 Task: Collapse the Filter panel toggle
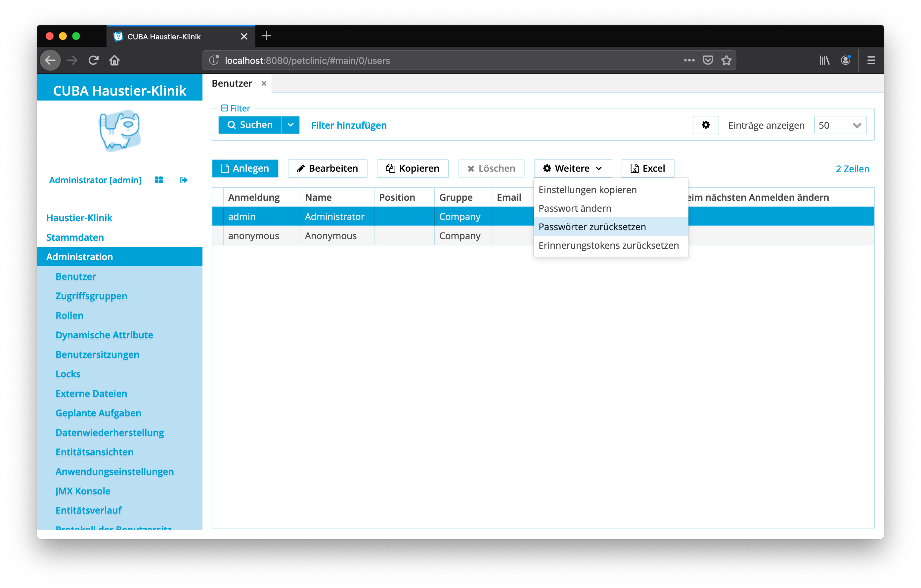(x=225, y=108)
